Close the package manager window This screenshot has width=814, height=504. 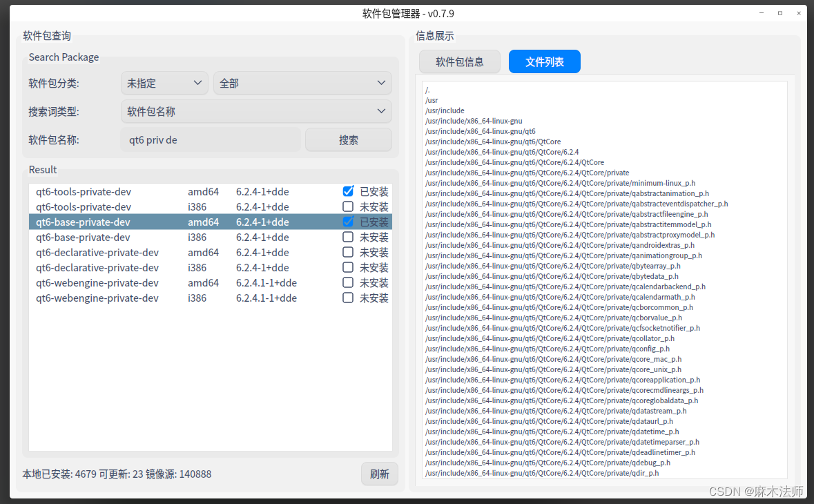click(799, 13)
